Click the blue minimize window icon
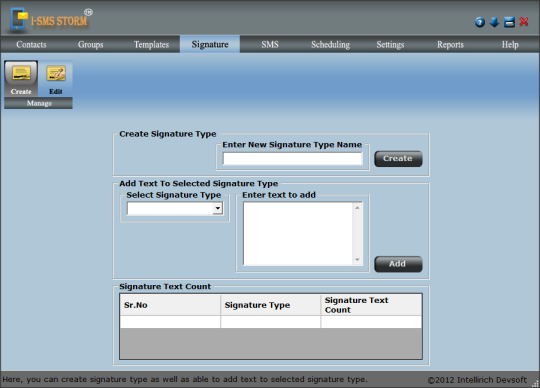This screenshot has height=388, width=540. 509,22
